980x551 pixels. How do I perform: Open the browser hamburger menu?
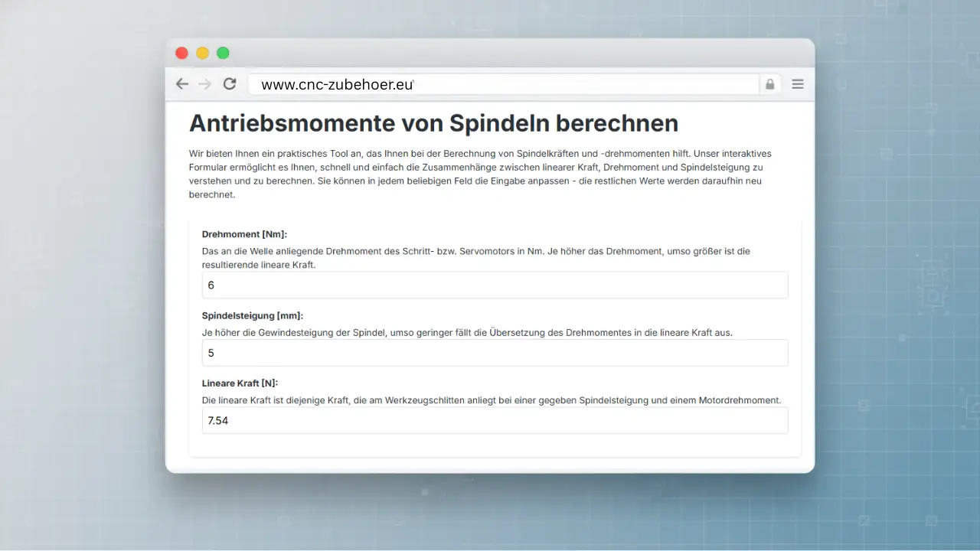point(798,84)
